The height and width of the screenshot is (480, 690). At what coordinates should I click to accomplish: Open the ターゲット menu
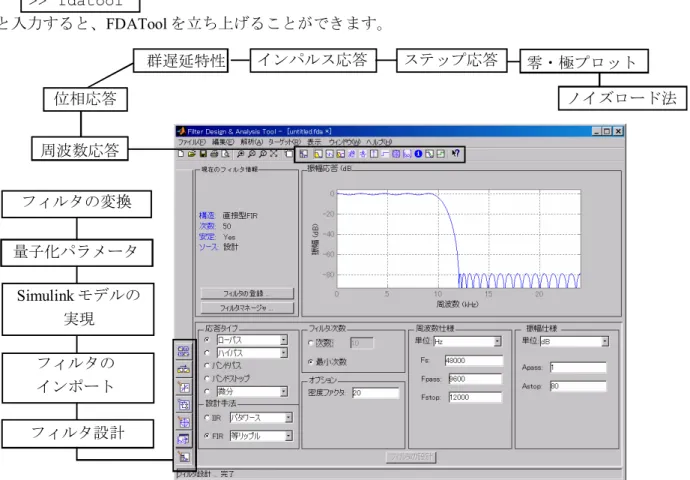[x=285, y=142]
